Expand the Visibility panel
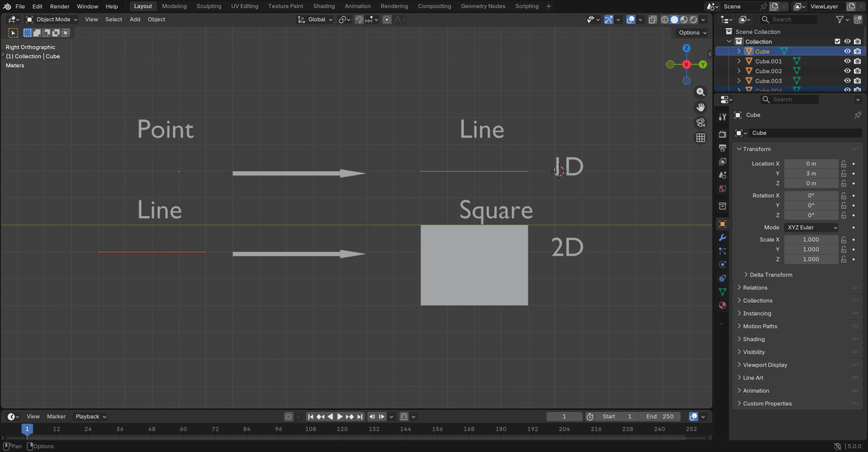Image resolution: width=868 pixels, height=452 pixels. point(753,352)
